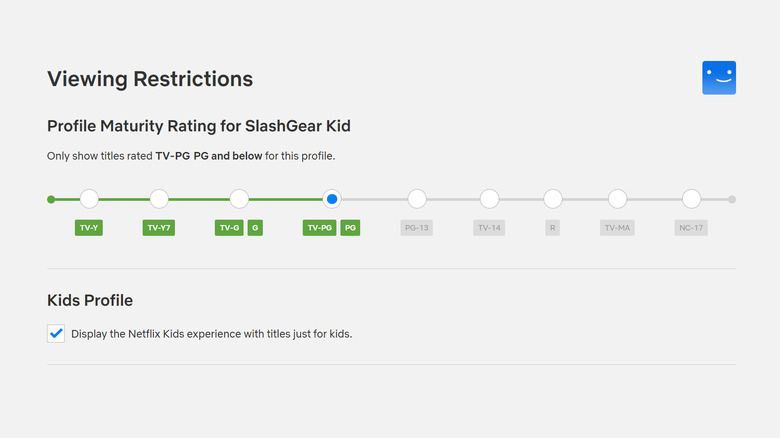
Task: Click the green TV-Y7 rating badge
Action: tap(159, 228)
